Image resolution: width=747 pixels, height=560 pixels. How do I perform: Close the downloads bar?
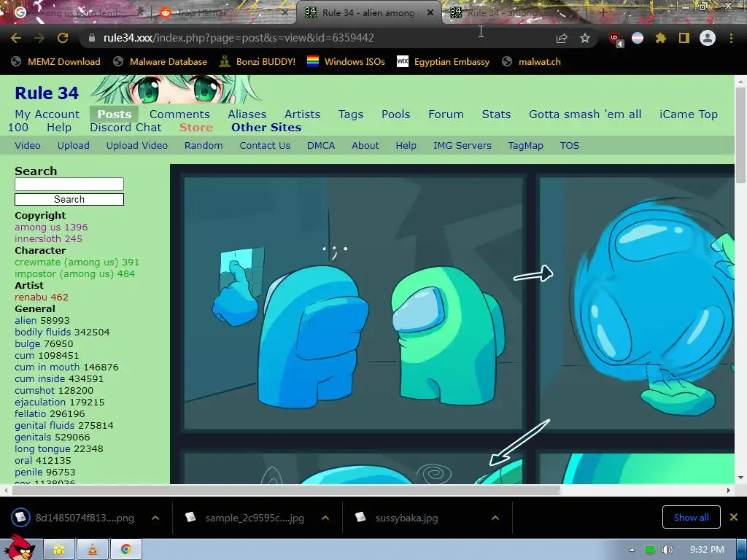[734, 517]
